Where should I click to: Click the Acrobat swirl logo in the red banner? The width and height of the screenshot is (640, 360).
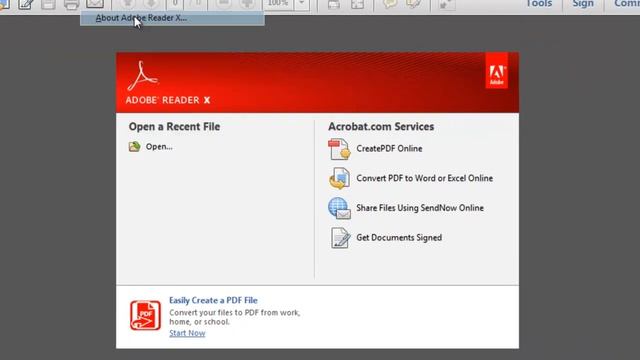pos(142,76)
